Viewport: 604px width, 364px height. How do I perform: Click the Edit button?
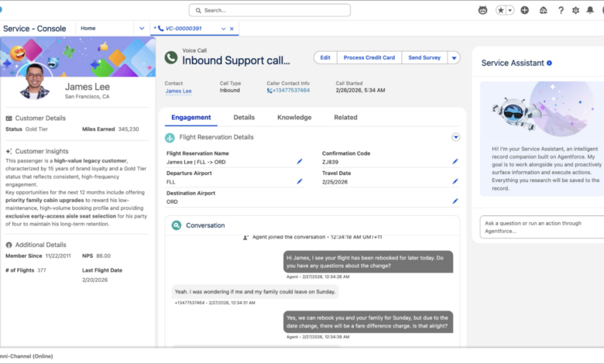pos(325,57)
